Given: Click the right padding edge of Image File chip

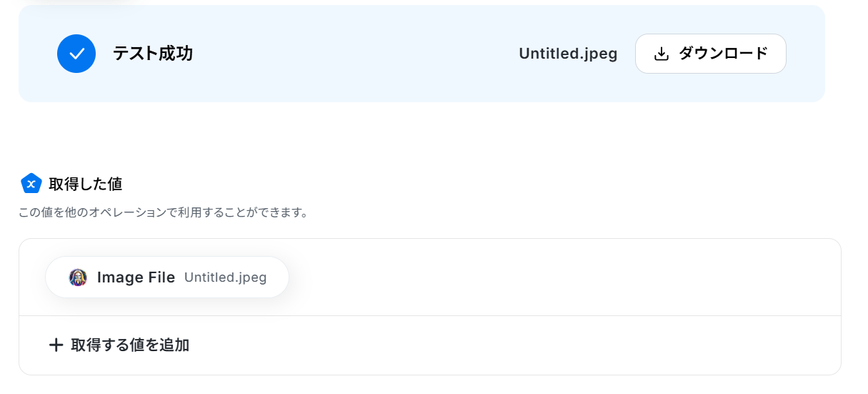Looking at the screenshot, I should click(279, 277).
